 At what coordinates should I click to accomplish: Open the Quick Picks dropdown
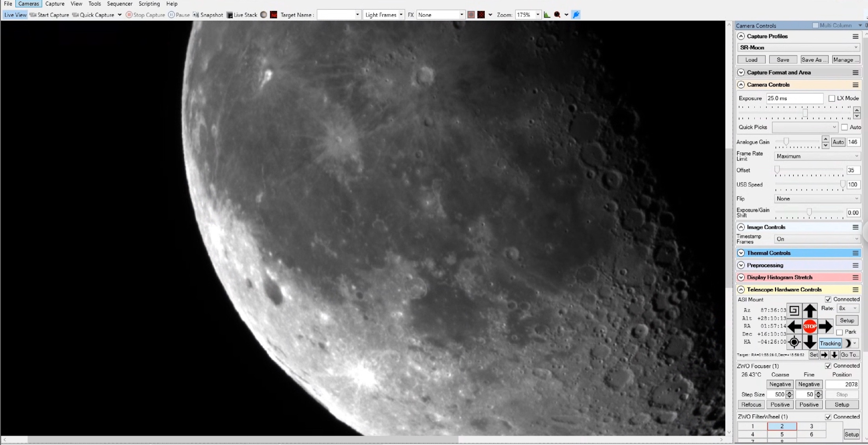pos(804,127)
